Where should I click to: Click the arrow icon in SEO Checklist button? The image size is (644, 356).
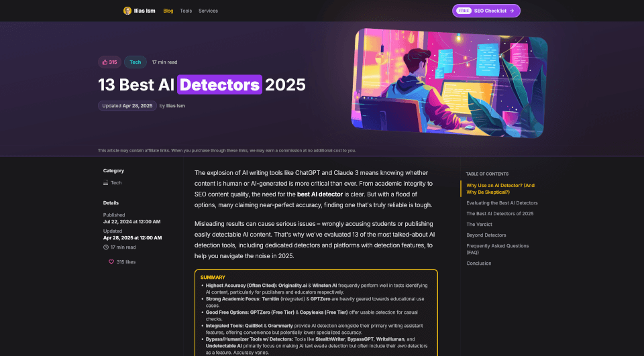[512, 11]
